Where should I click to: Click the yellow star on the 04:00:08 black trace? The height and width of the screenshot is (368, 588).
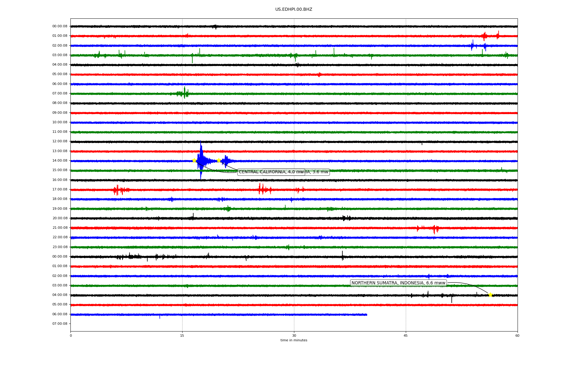(x=490, y=295)
